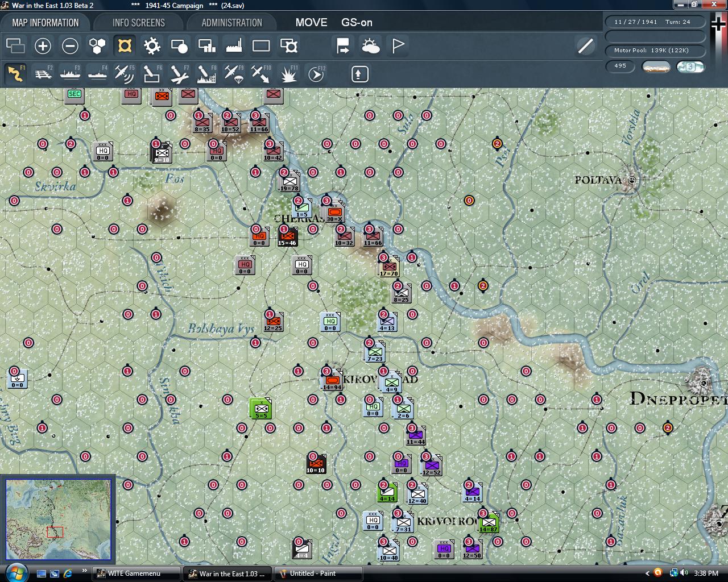Toggle the factory icon in toolbar
Image resolution: width=728 pixels, height=582 pixels.
[234, 45]
